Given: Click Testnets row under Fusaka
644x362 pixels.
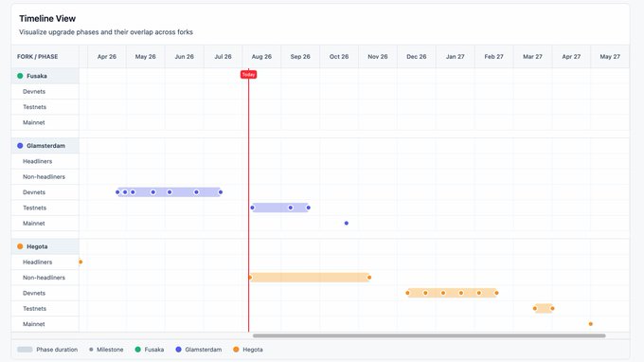Looking at the screenshot, I should pyautogui.click(x=45, y=107).
